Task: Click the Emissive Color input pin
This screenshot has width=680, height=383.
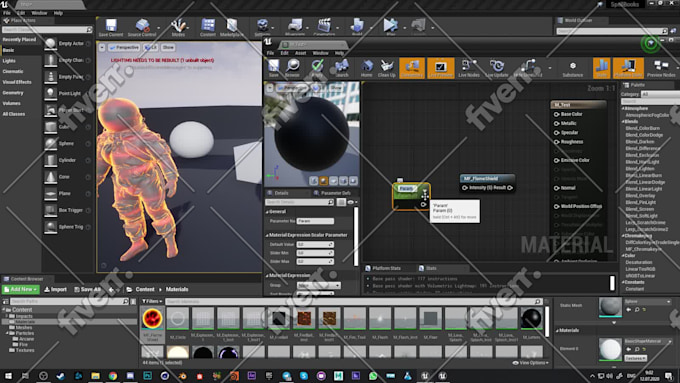Action: click(556, 160)
